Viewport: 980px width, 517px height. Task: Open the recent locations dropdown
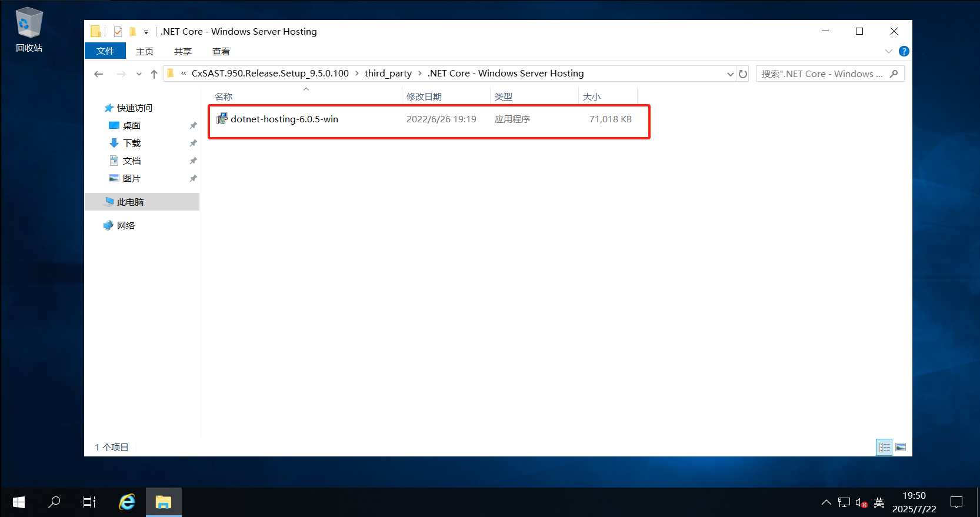[139, 74]
